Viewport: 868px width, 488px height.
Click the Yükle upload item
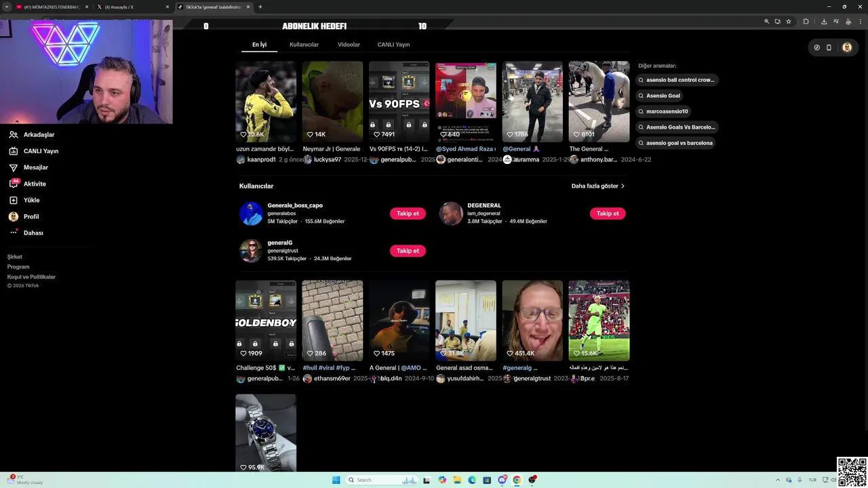point(24,200)
